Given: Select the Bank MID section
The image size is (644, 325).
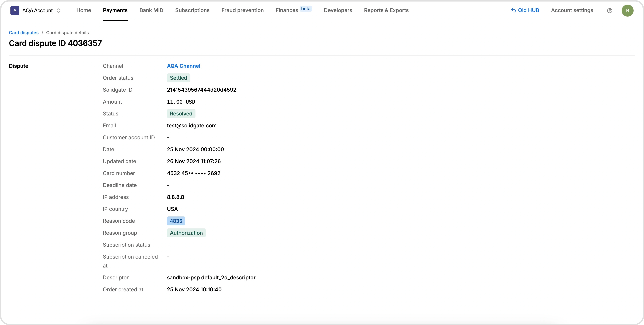Looking at the screenshot, I should click(x=151, y=10).
